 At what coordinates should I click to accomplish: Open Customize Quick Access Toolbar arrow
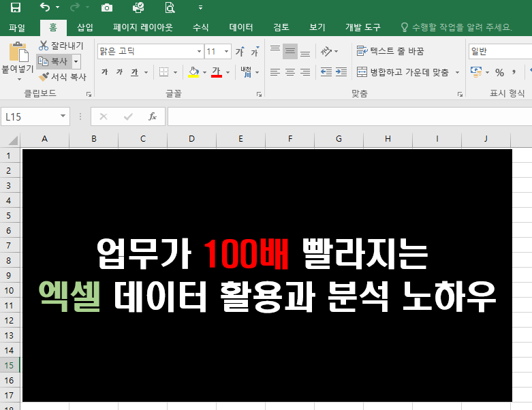click(200, 7)
